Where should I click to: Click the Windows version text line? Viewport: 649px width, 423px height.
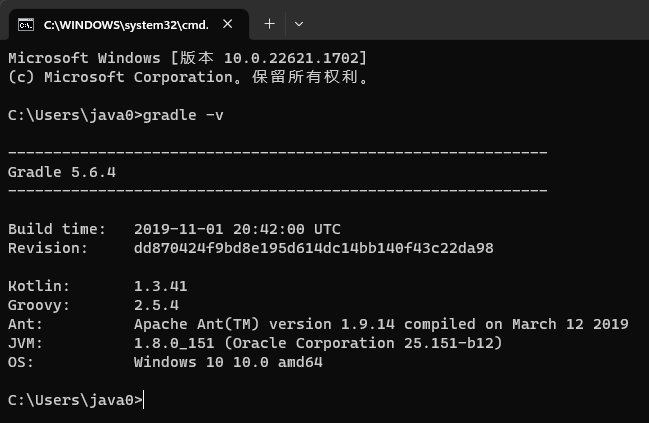(x=187, y=58)
